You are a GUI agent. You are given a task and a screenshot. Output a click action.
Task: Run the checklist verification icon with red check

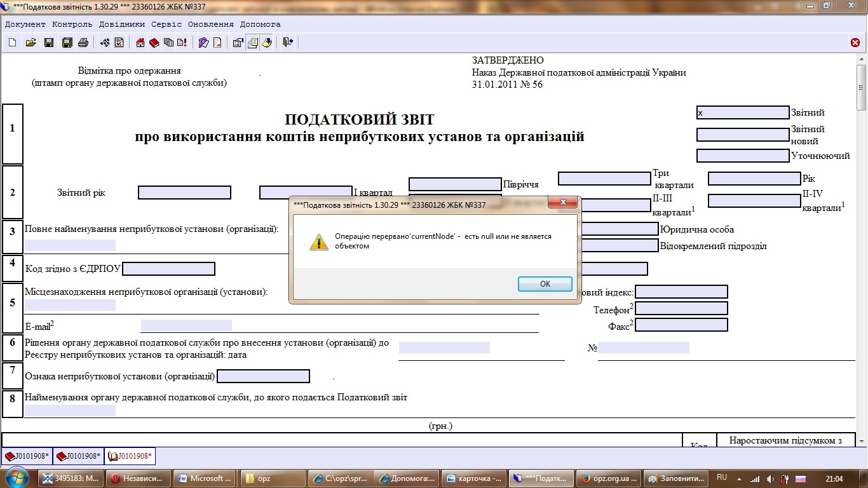[119, 43]
